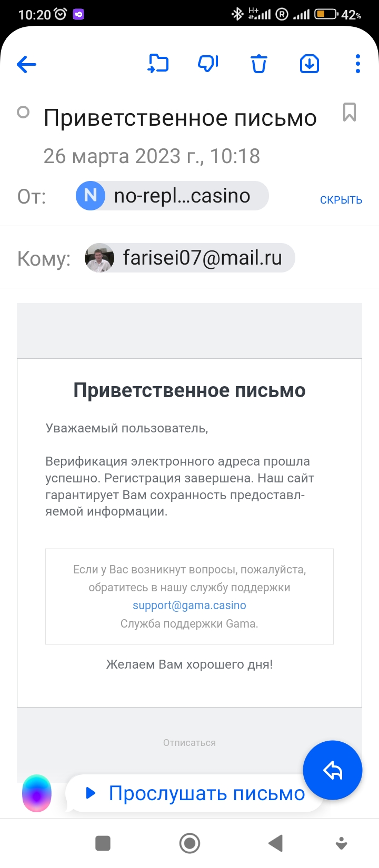Play the email with Прослушать письмо
This screenshot has height=868, width=379.
(195, 793)
